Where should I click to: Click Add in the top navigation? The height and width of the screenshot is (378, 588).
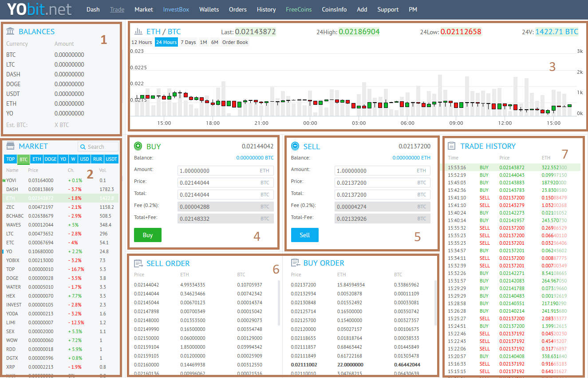[x=362, y=9]
